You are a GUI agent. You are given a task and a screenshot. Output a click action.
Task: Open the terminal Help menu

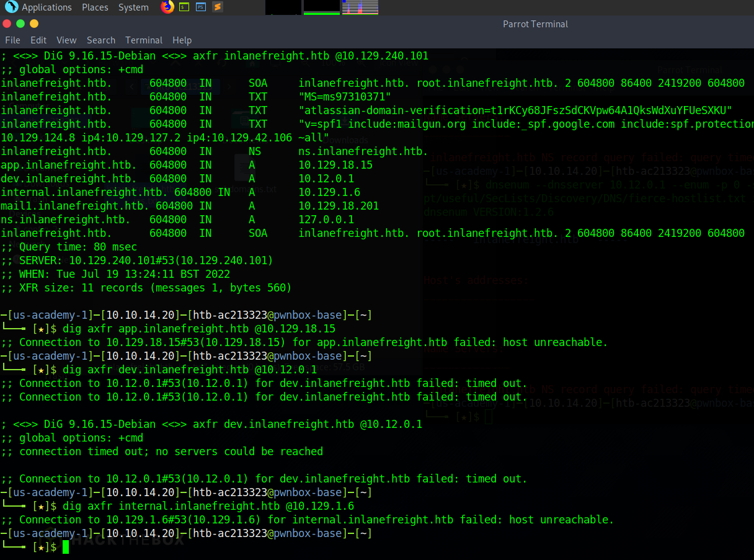182,40
